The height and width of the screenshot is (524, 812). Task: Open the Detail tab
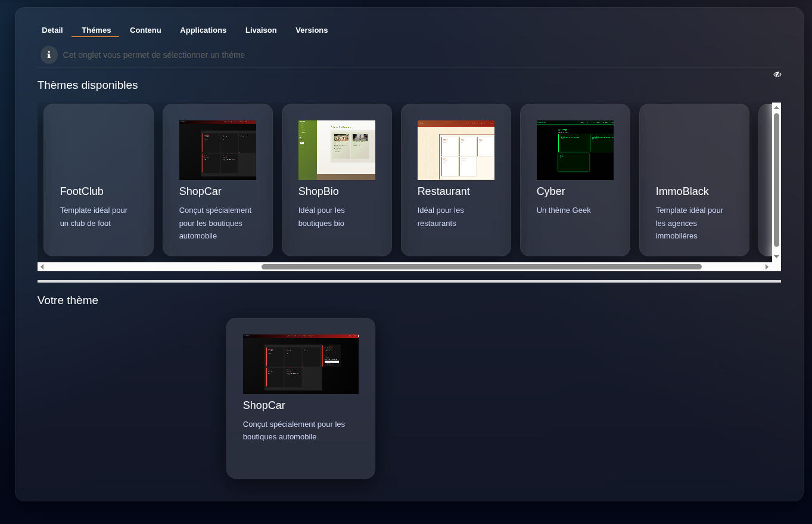(52, 30)
